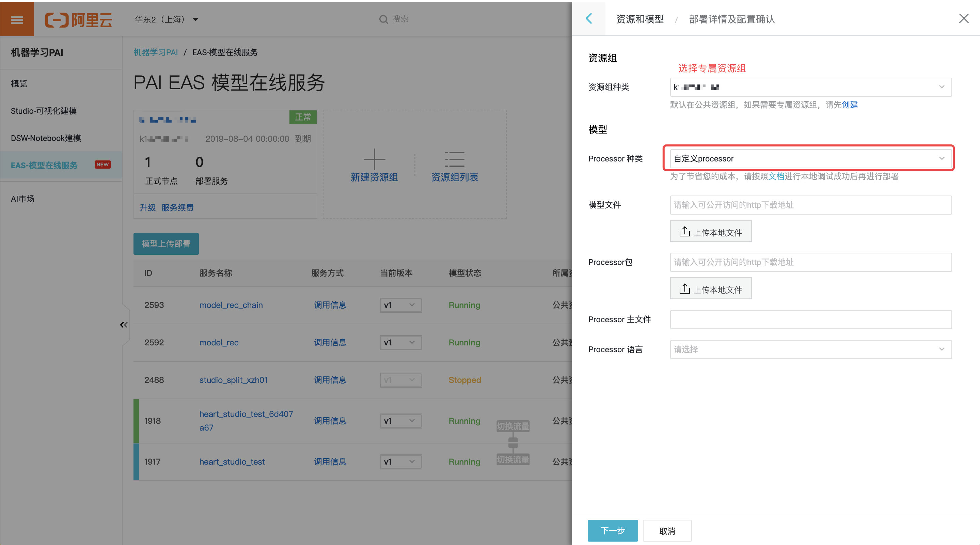Screen dimensions: 980x545
Task: Open the Processor 种类 dropdown
Action: point(811,159)
